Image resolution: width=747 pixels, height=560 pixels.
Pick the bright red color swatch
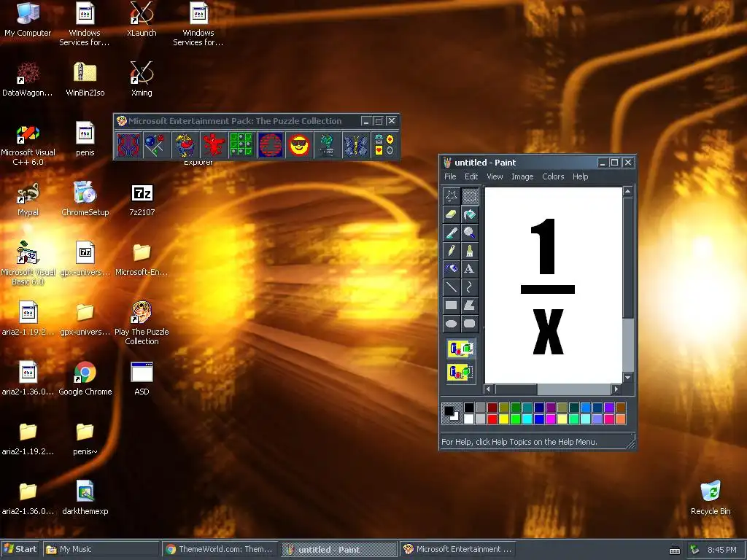[x=492, y=419]
